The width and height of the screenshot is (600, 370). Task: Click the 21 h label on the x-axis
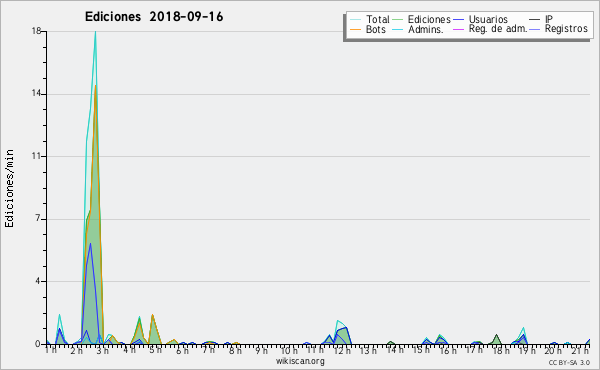click(x=580, y=350)
